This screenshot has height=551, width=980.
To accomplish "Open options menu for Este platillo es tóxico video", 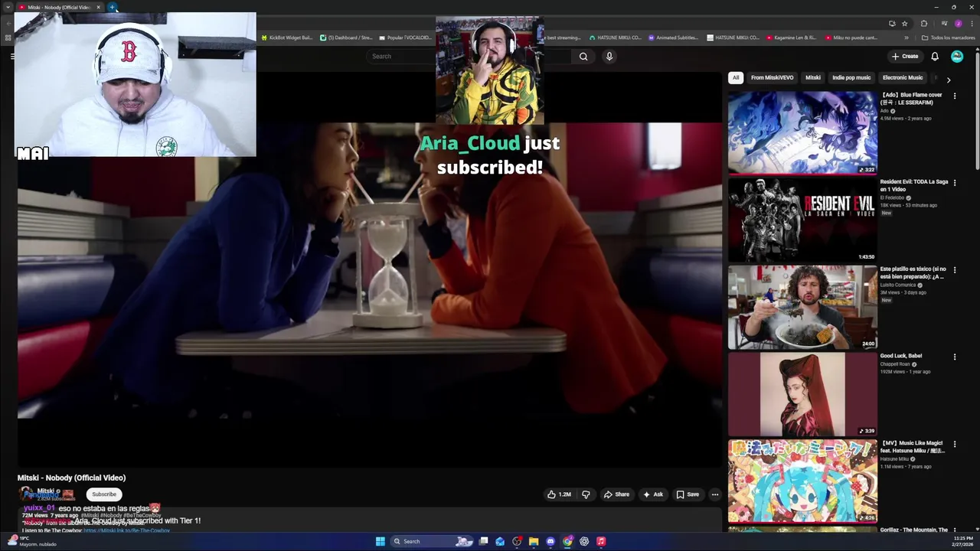I will pyautogui.click(x=954, y=270).
